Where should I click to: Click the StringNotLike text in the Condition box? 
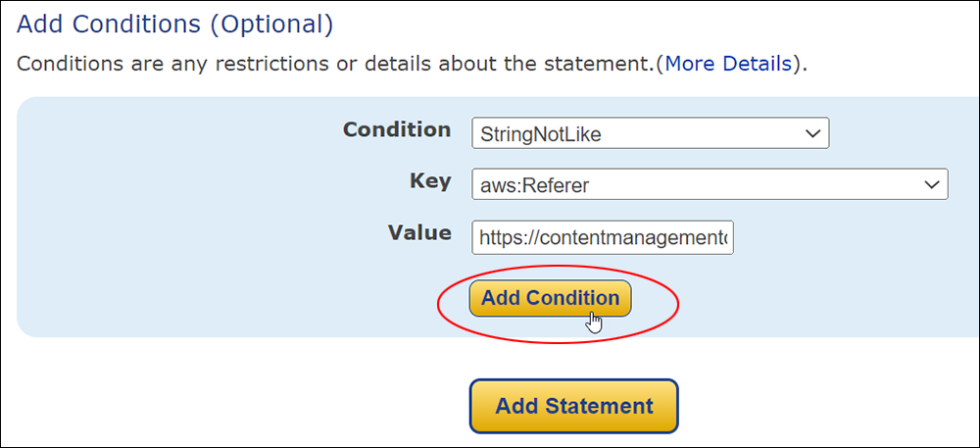(540, 134)
